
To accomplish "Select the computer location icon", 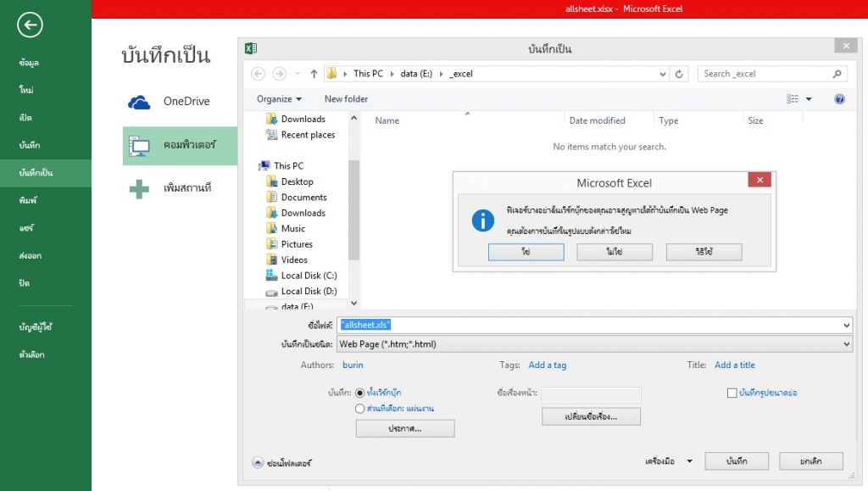I will 139,146.
